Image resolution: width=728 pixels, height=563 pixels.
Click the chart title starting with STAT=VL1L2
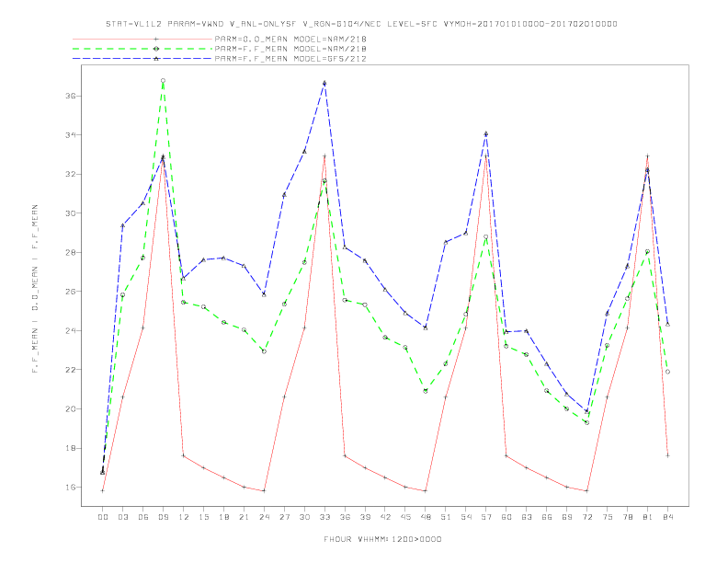coord(361,24)
